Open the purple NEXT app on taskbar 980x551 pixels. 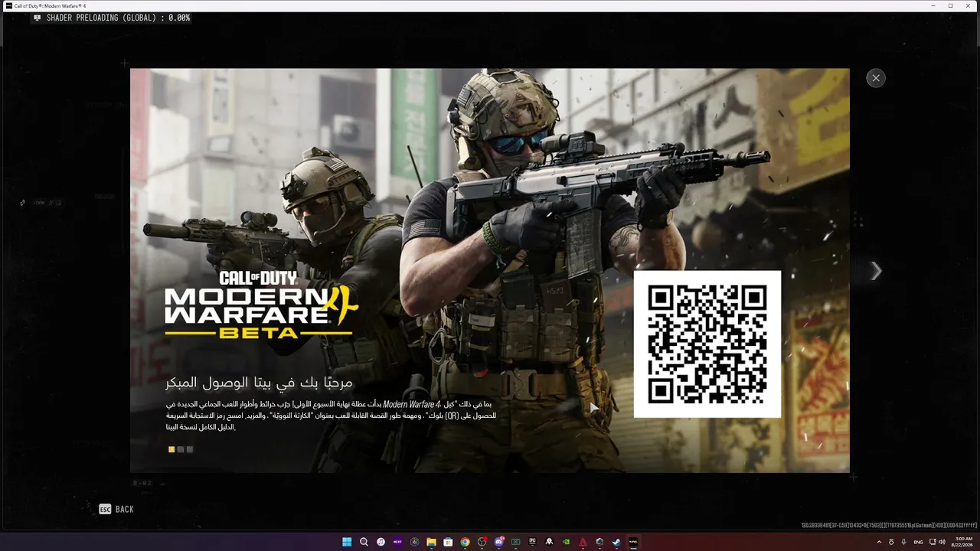click(397, 542)
